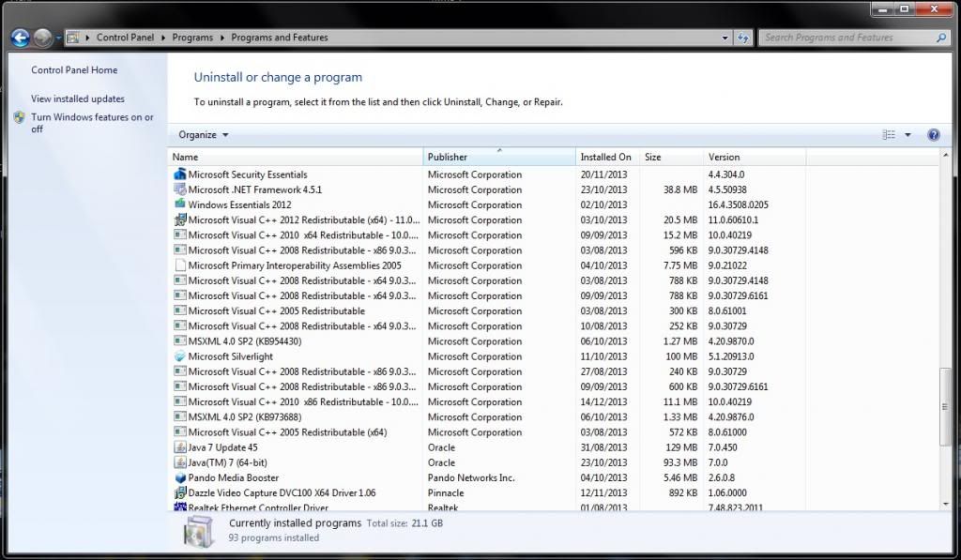
Task: Click installed programs icon in details pane
Action: (198, 531)
